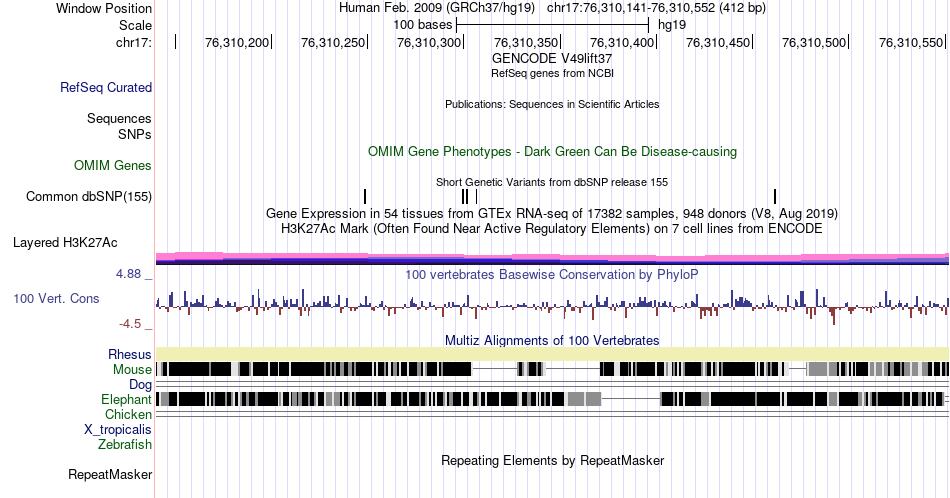Viewport: 950px width, 498px height.
Task: Select the Mouse alignment label
Action: (x=132, y=370)
